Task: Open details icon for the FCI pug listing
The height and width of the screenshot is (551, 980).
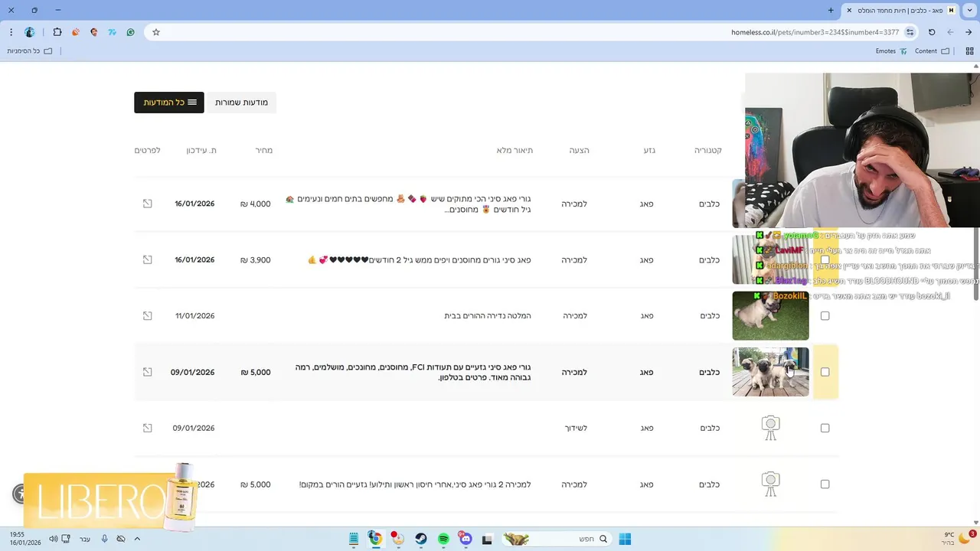Action: tap(147, 372)
